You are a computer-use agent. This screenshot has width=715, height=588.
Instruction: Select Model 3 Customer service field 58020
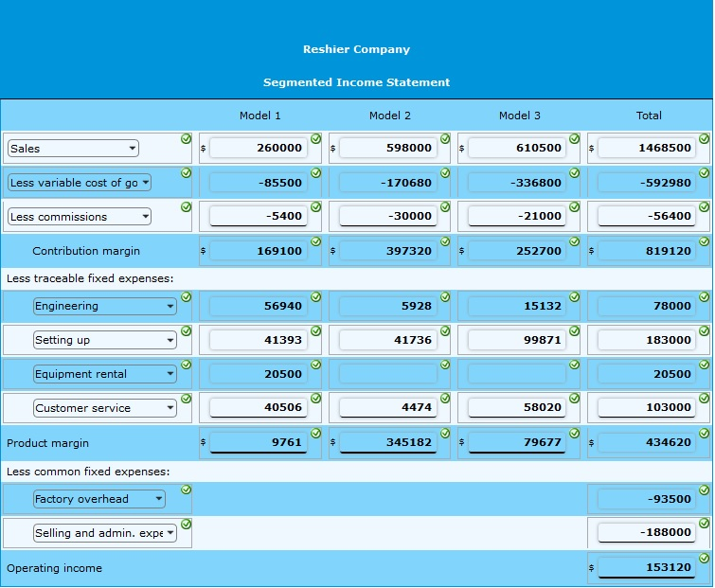(517, 407)
